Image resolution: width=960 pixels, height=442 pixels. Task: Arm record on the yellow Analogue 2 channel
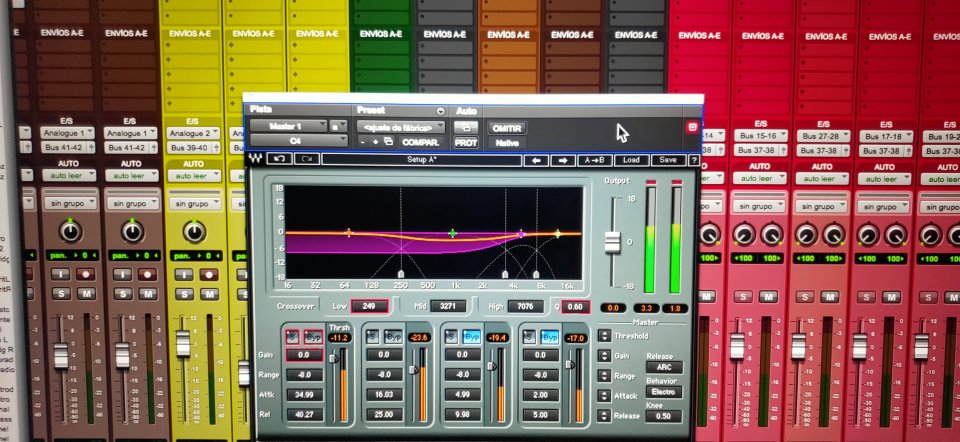[209, 274]
